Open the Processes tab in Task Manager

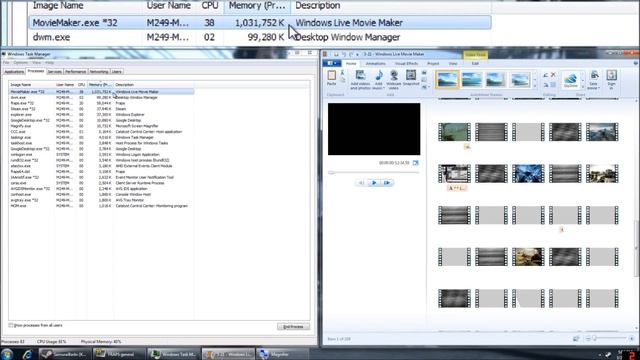click(36, 71)
